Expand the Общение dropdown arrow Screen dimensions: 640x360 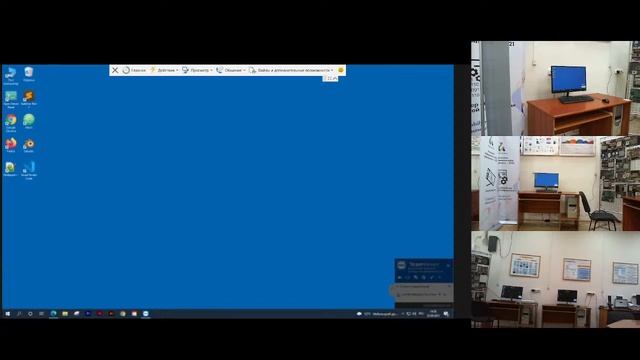pos(244,71)
